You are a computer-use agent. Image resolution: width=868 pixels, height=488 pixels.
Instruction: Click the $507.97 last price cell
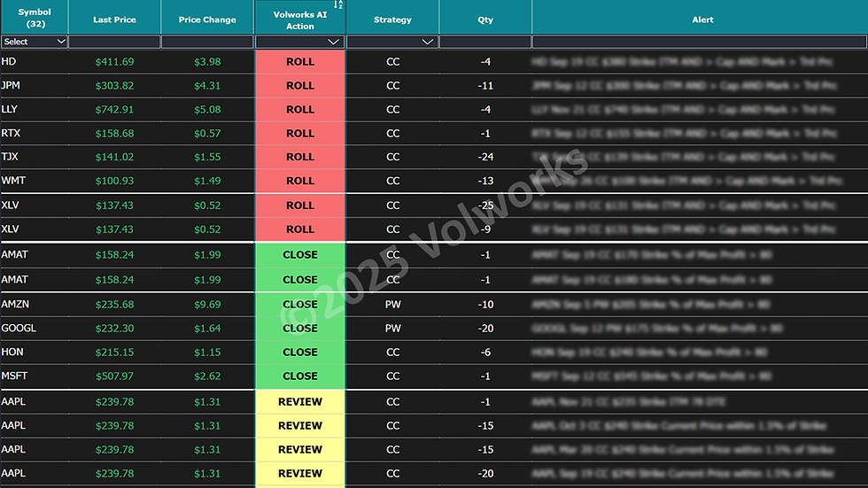[114, 376]
